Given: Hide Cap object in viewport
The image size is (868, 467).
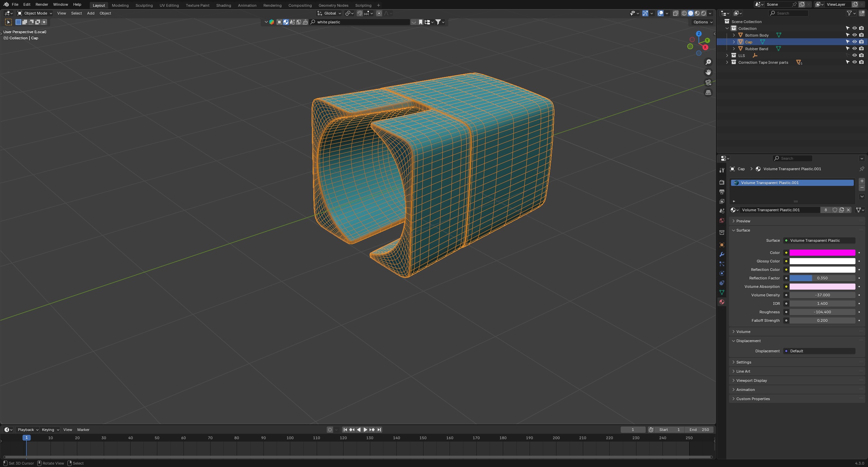Looking at the screenshot, I should point(854,42).
